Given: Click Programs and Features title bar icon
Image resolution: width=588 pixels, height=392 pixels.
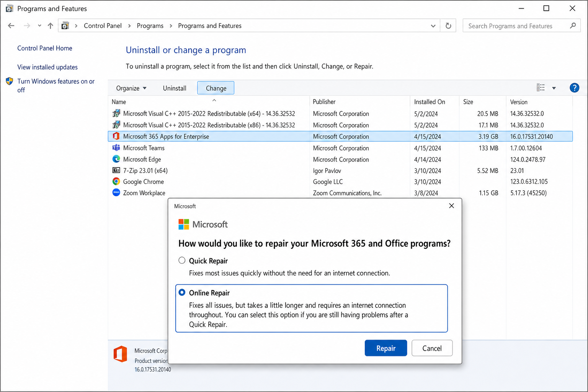Looking at the screenshot, I should tap(9, 8).
